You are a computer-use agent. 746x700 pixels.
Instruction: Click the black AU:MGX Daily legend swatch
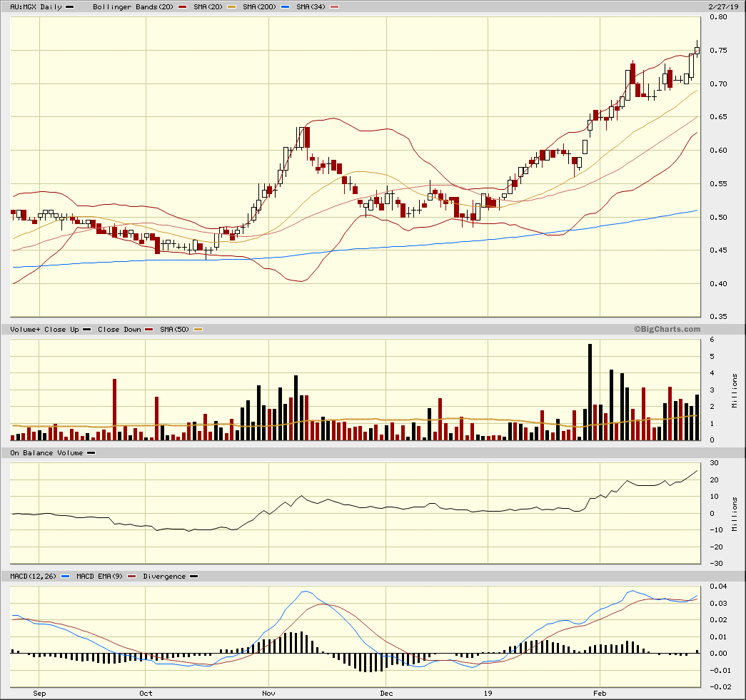click(x=69, y=6)
